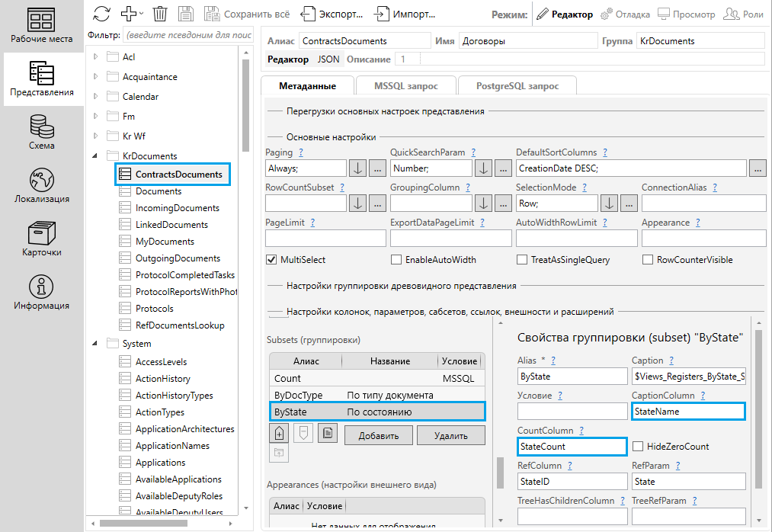The height and width of the screenshot is (532, 772).
Task: Check the HideZeroCount option
Action: pyautogui.click(x=638, y=447)
